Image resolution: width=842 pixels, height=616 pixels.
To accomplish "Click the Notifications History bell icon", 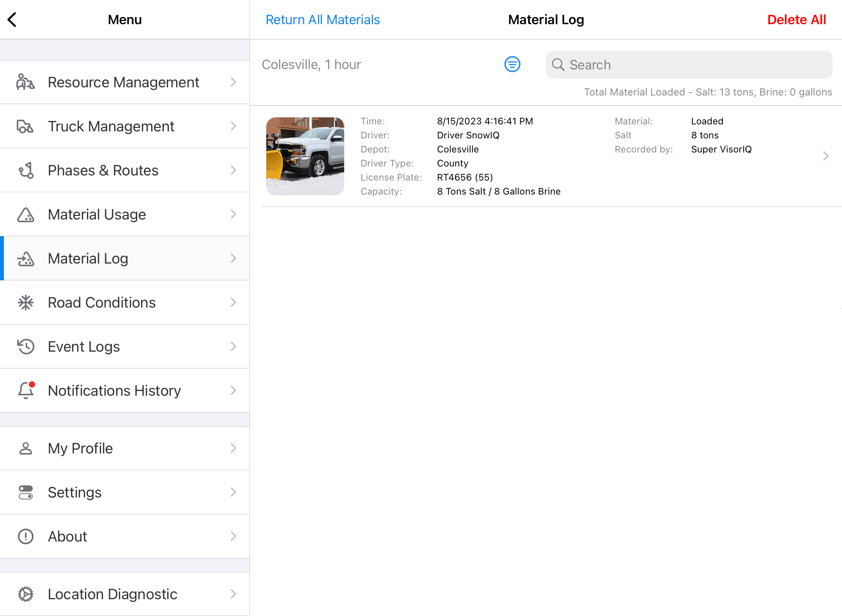I will [x=26, y=390].
